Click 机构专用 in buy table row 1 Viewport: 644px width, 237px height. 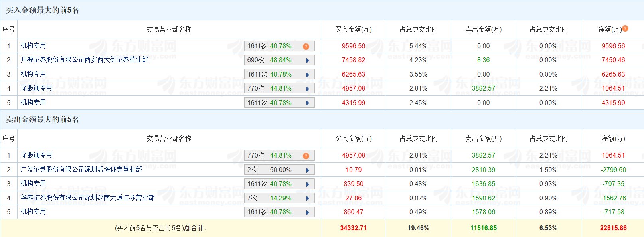pos(33,46)
